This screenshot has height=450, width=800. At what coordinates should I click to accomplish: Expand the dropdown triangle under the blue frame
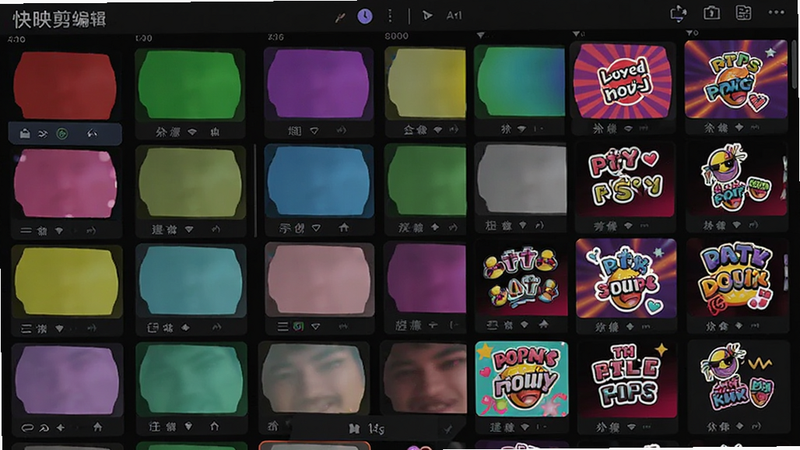[x=316, y=228]
